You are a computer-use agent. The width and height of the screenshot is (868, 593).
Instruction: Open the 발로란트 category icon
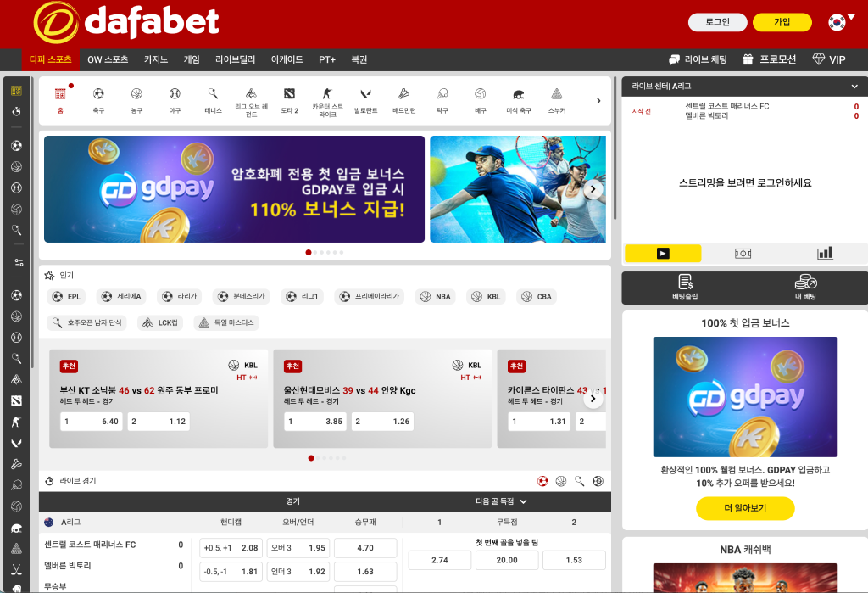[x=365, y=100]
